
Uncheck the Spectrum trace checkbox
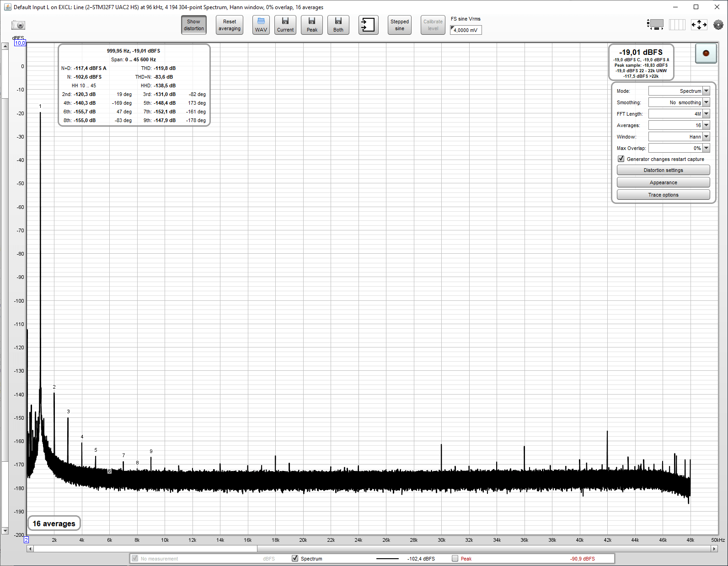(x=295, y=558)
